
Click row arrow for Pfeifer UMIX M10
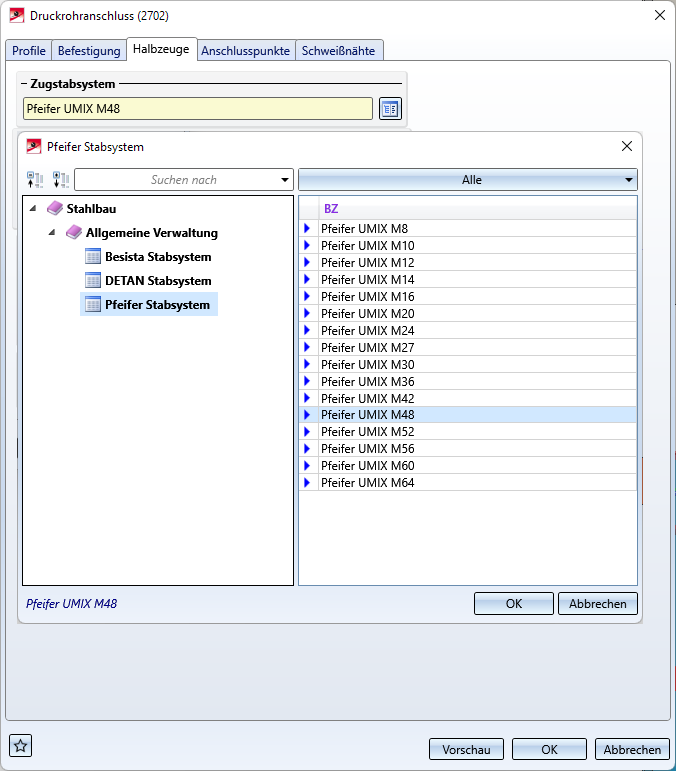click(307, 245)
